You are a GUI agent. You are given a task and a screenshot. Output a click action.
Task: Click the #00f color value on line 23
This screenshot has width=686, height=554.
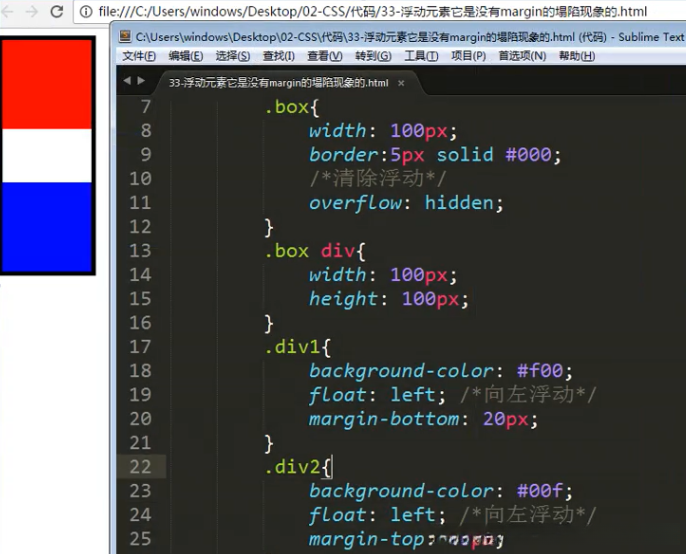pyautogui.click(x=539, y=491)
